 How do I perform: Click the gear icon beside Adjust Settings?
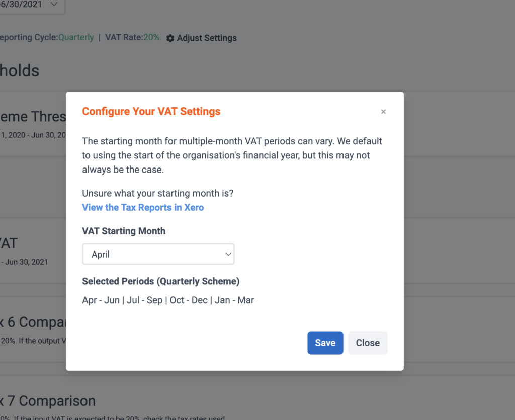coord(170,38)
